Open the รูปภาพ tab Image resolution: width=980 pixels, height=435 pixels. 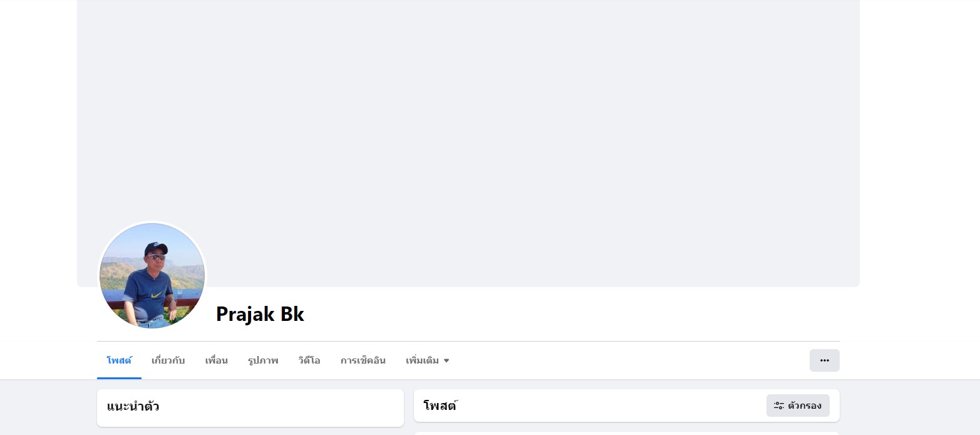click(263, 360)
